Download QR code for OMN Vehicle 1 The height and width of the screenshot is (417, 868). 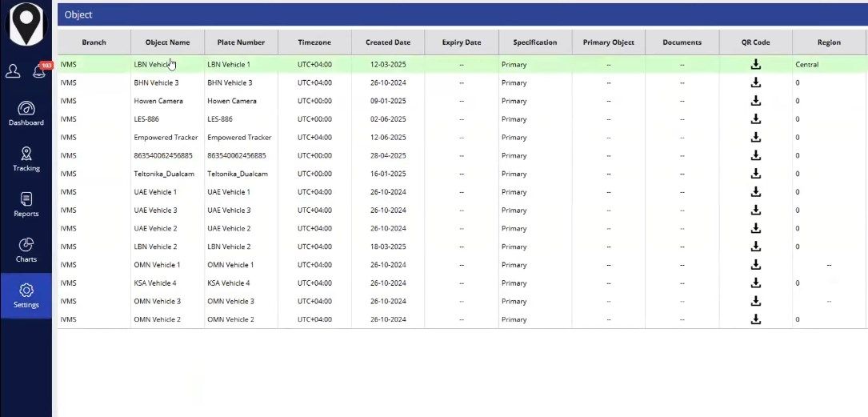point(756,265)
